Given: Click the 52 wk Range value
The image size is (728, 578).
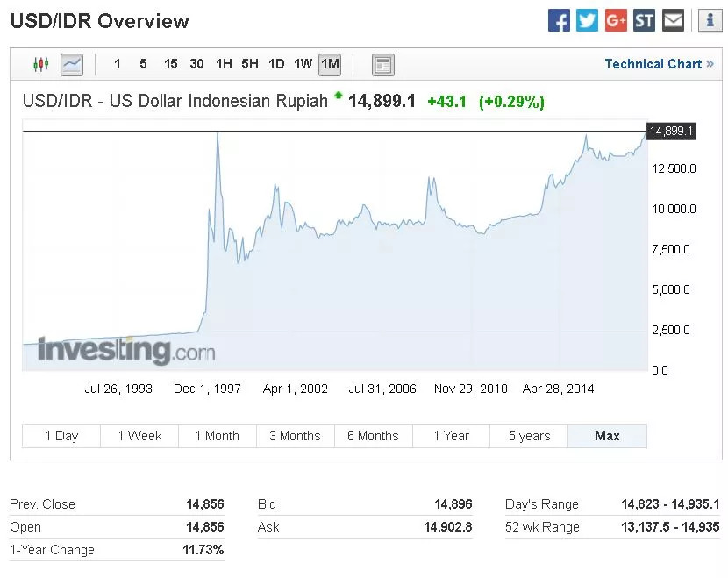Looking at the screenshot, I should [670, 527].
